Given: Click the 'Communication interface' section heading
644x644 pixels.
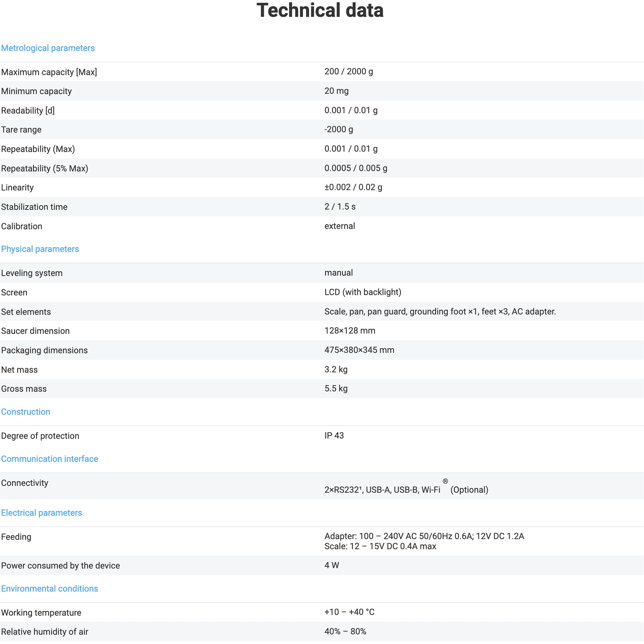Looking at the screenshot, I should click(x=50, y=459).
